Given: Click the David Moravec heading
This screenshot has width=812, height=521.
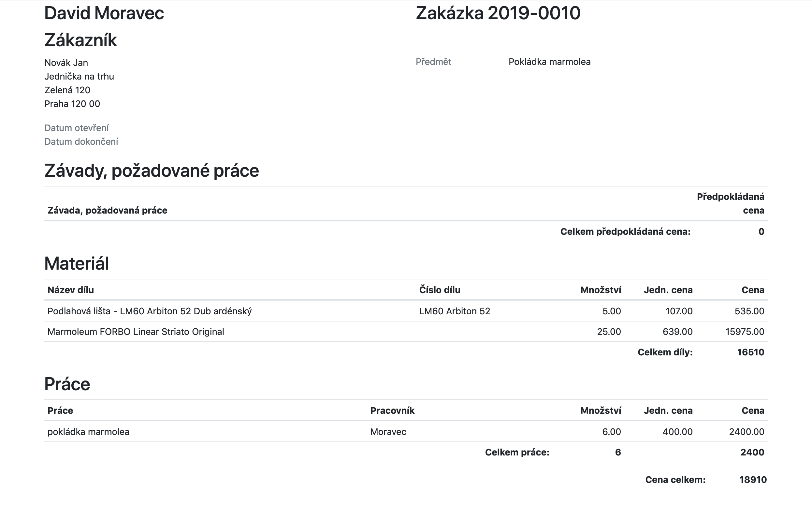Looking at the screenshot, I should coord(104,14).
